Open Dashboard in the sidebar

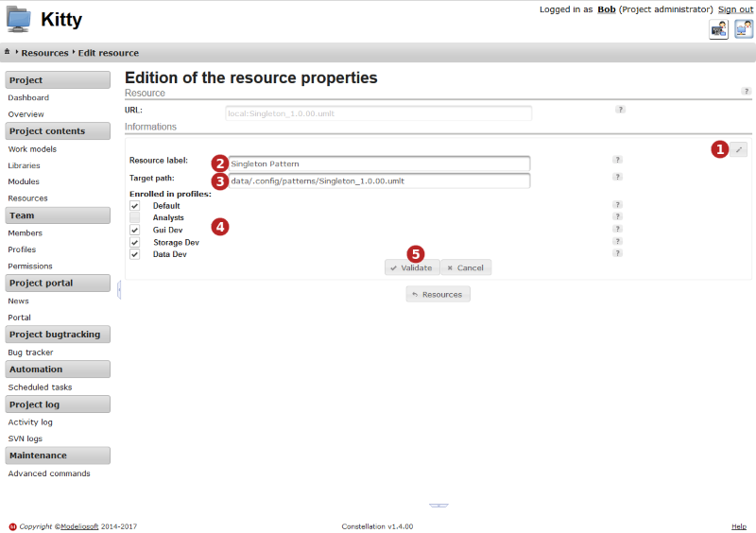tap(28, 97)
